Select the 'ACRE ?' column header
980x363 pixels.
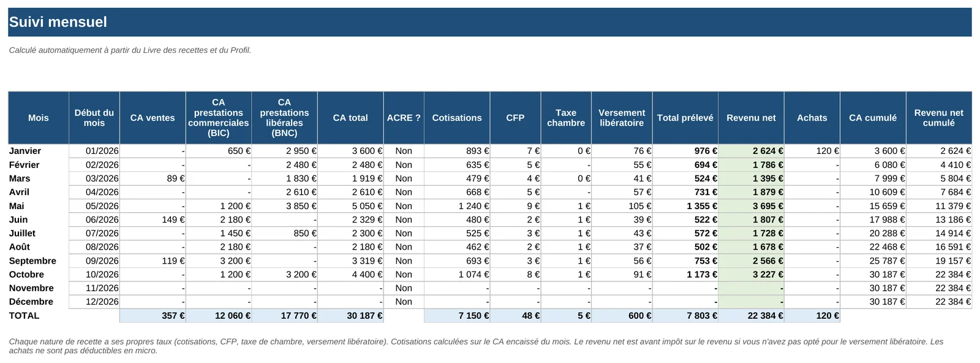tap(404, 118)
